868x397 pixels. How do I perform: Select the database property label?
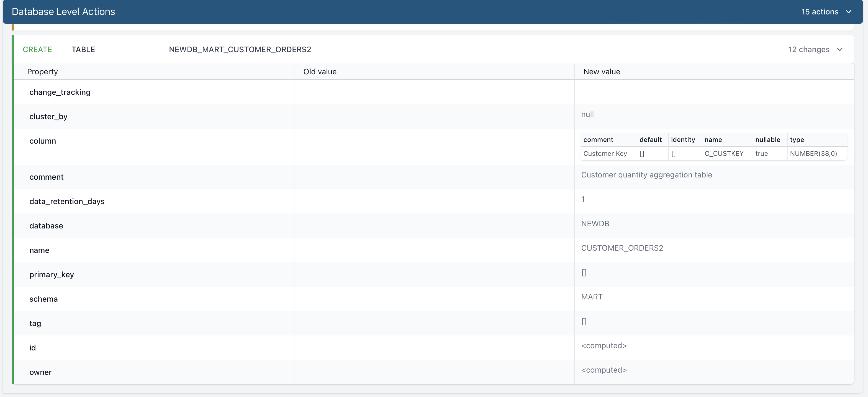pyautogui.click(x=46, y=226)
